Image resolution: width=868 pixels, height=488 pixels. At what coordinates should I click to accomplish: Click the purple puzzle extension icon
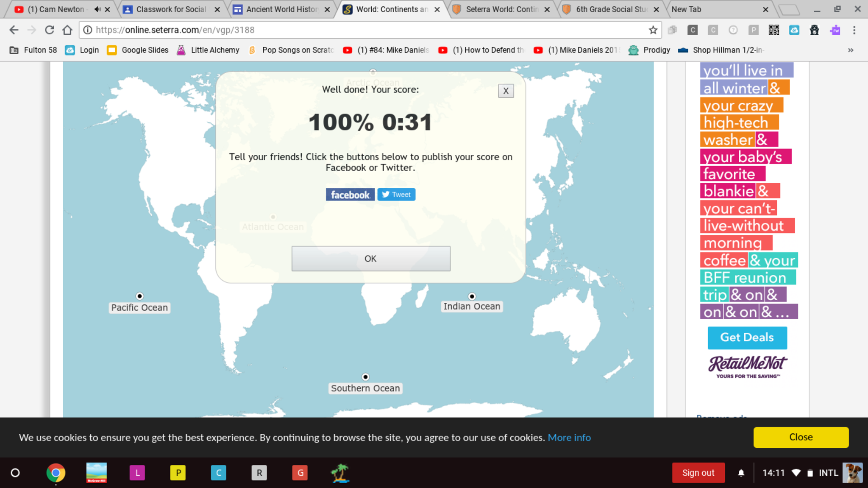835,30
